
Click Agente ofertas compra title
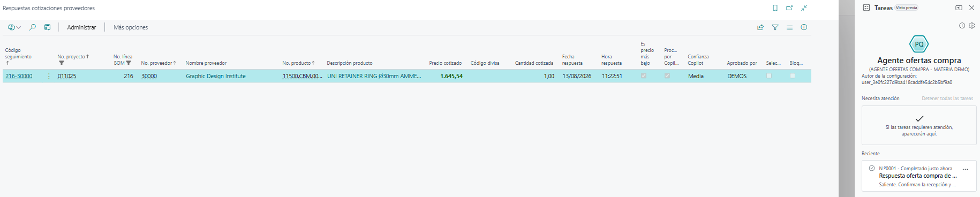click(x=919, y=60)
